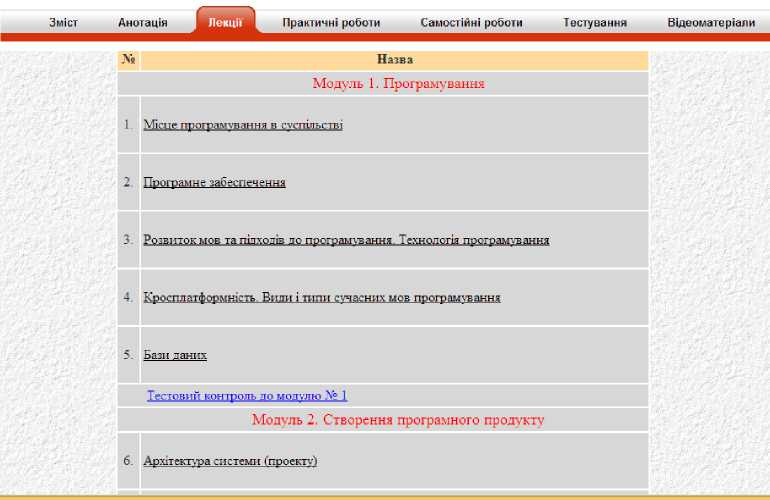Open lecture Розвиток мов та підходів до програмування
This screenshot has width=770, height=500.
346,240
